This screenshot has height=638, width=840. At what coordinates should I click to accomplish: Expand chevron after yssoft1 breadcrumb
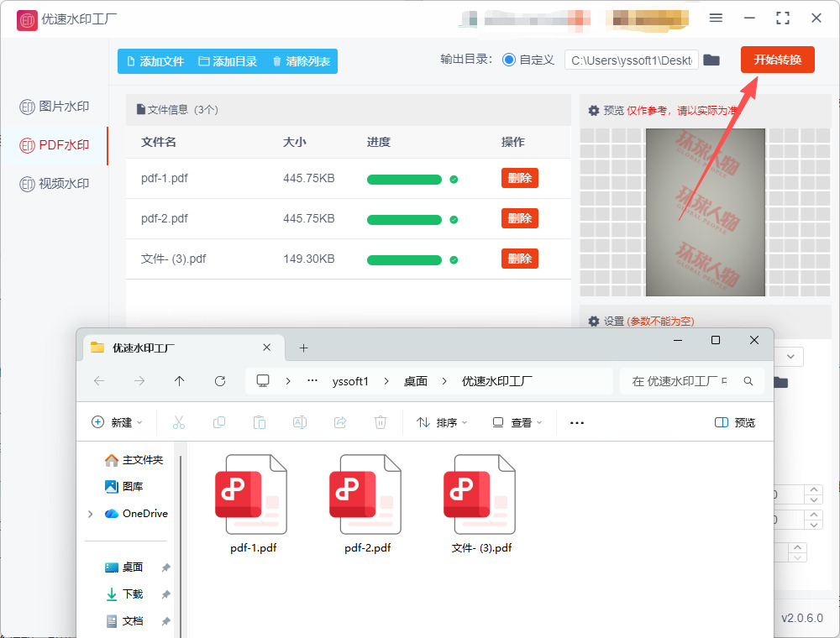click(x=386, y=381)
